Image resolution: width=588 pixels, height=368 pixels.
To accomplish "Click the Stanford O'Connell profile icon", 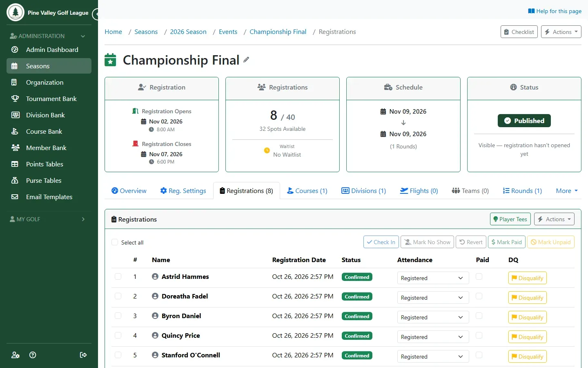I will point(155,355).
